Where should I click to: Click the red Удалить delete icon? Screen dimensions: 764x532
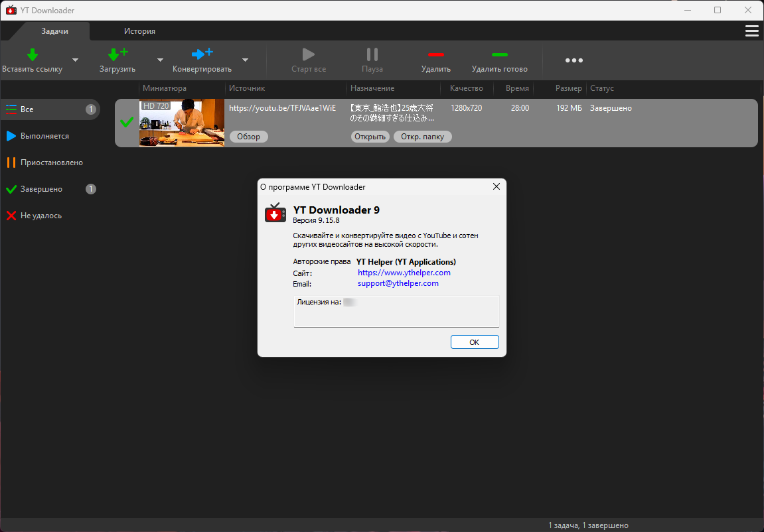(435, 54)
